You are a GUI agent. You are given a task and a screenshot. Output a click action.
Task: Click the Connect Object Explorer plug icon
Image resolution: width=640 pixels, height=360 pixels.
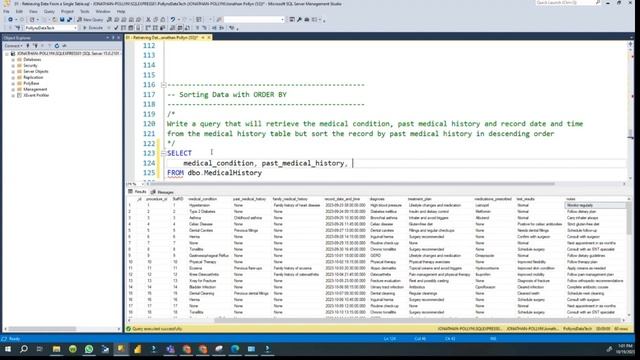[28, 46]
